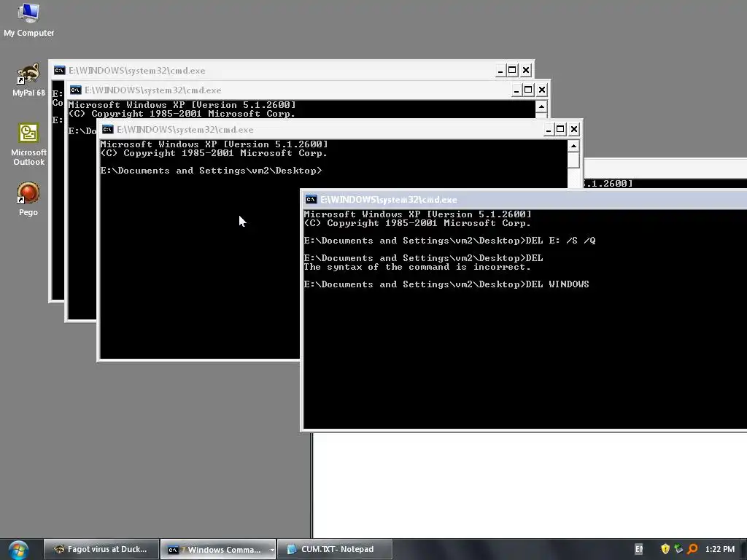
Task: Click the scrollbar thumb in third cmd window
Action: point(573,160)
